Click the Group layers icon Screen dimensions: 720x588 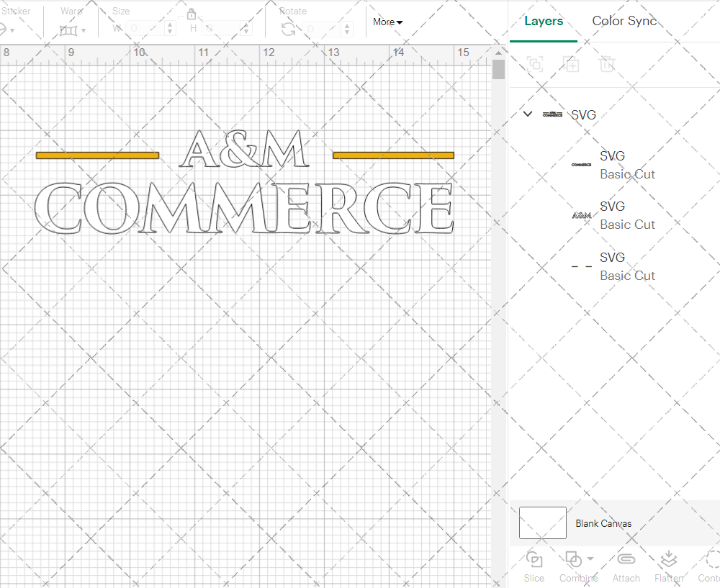(x=535, y=64)
